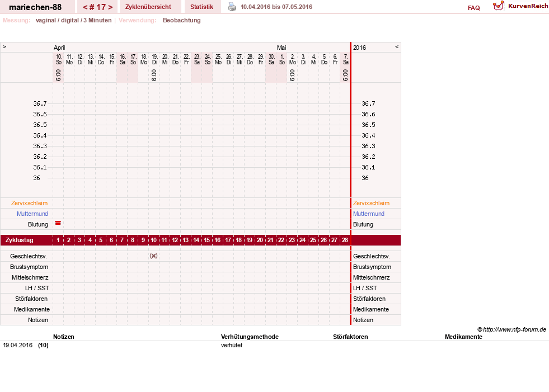Select the left Geschlechtsv. row label

point(29,256)
